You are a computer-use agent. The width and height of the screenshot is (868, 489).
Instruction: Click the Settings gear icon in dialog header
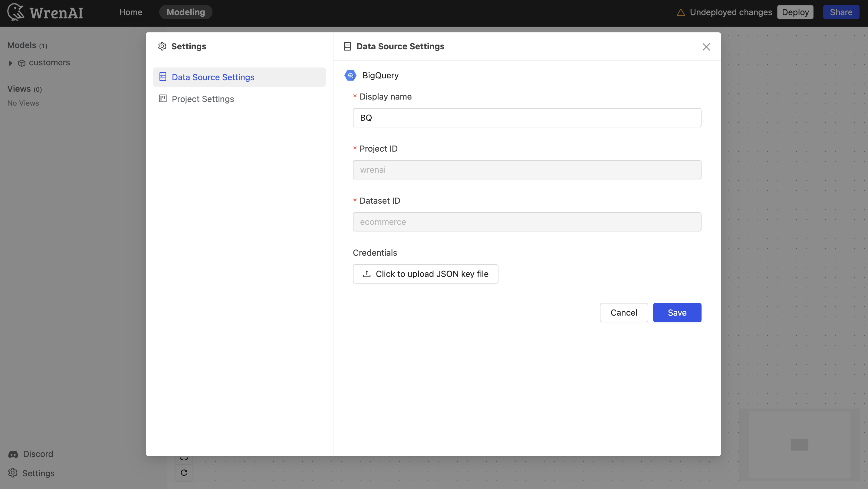pyautogui.click(x=163, y=46)
